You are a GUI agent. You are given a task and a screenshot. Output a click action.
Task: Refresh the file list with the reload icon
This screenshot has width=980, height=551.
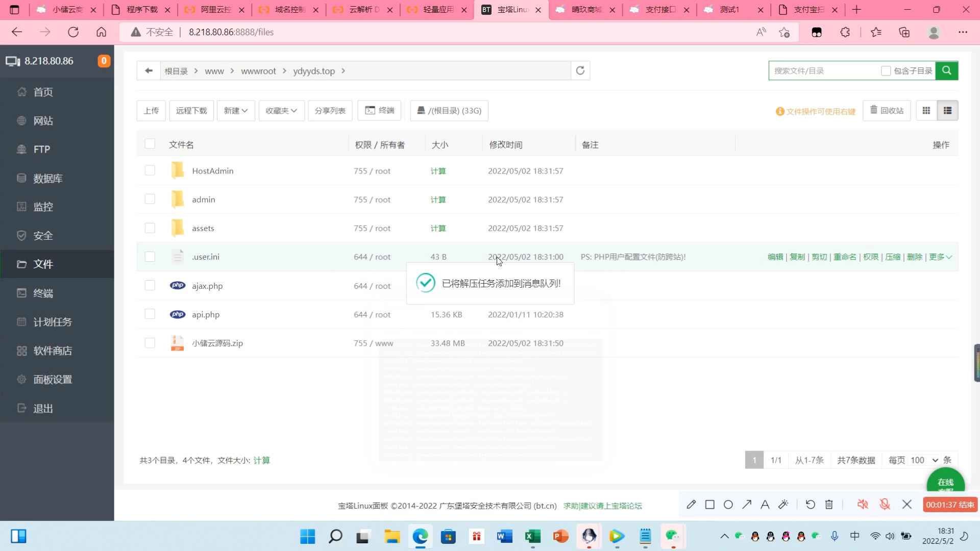click(580, 70)
